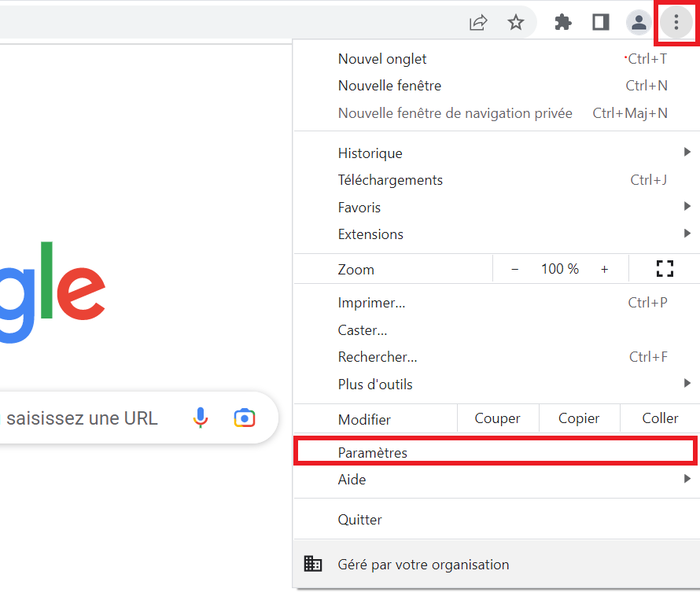Click the three-dot Chrome menu icon
Screen dimensions: 700x600
coord(676,22)
